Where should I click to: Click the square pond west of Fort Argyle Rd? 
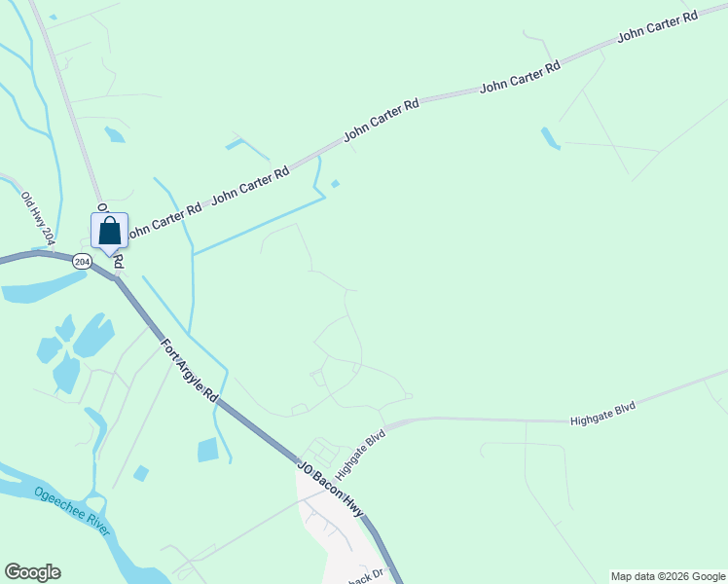(208, 450)
